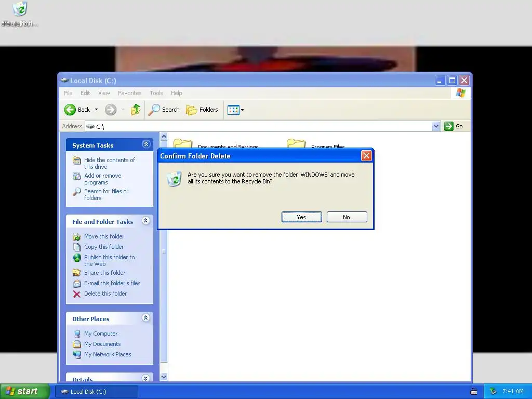Image resolution: width=532 pixels, height=399 pixels.
Task: Open the Start menu
Action: point(25,391)
